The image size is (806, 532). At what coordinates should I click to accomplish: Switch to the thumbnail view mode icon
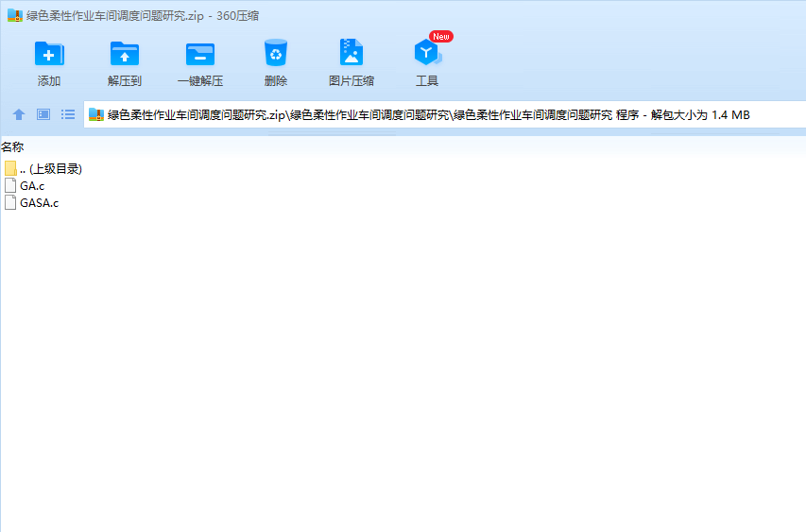tap(43, 114)
